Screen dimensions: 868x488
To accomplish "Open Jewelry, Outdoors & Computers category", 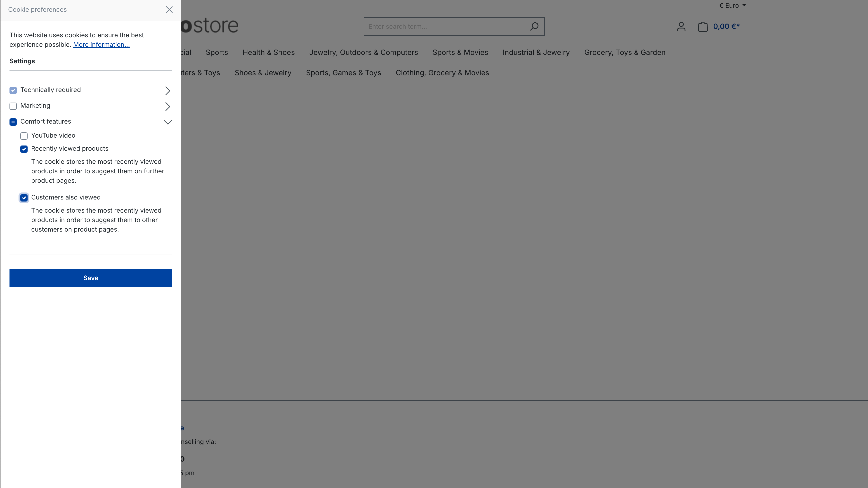I will coord(363,53).
